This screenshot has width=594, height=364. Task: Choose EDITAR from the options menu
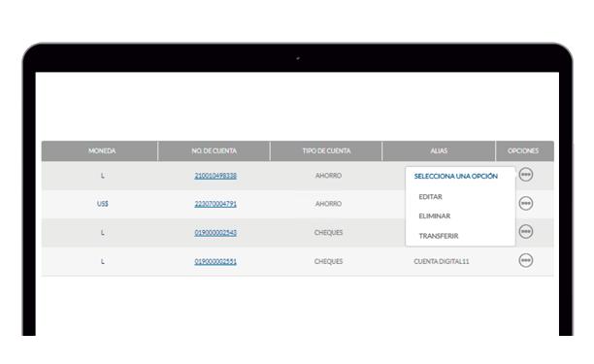click(x=430, y=197)
